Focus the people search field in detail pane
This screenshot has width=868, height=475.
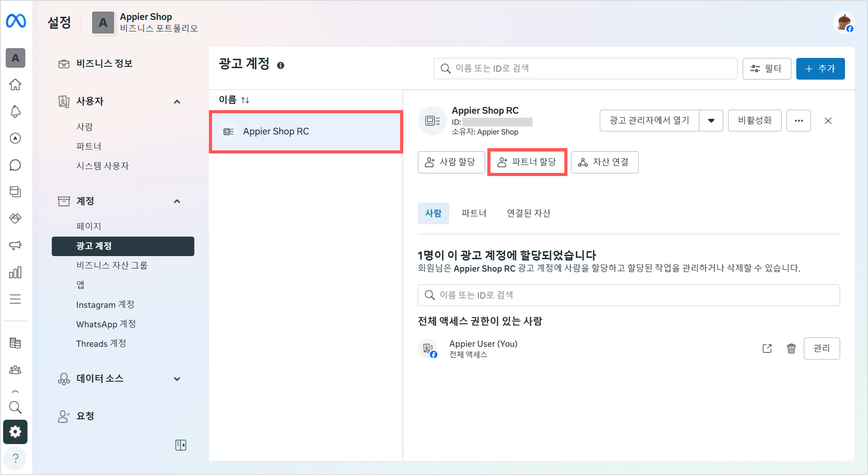pyautogui.click(x=629, y=295)
